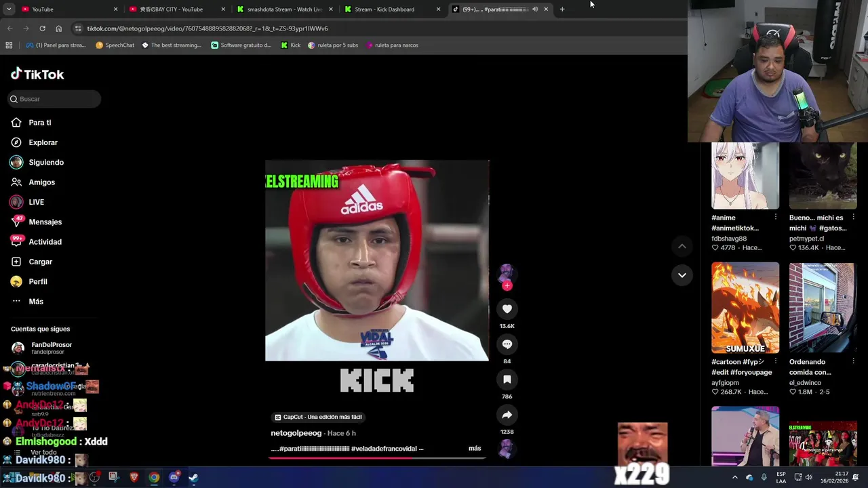This screenshot has height=488, width=868.
Task: Open Kick bookmark
Action: (291, 45)
